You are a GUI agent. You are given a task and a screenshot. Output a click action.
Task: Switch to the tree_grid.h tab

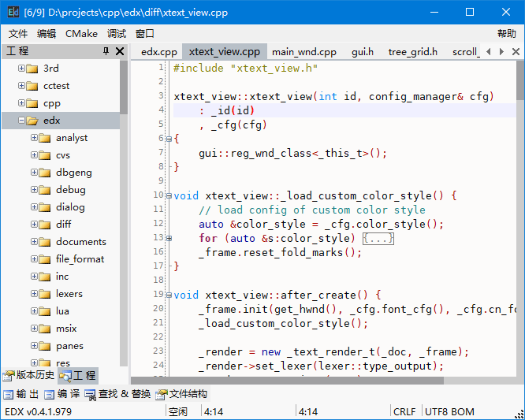[x=413, y=52]
